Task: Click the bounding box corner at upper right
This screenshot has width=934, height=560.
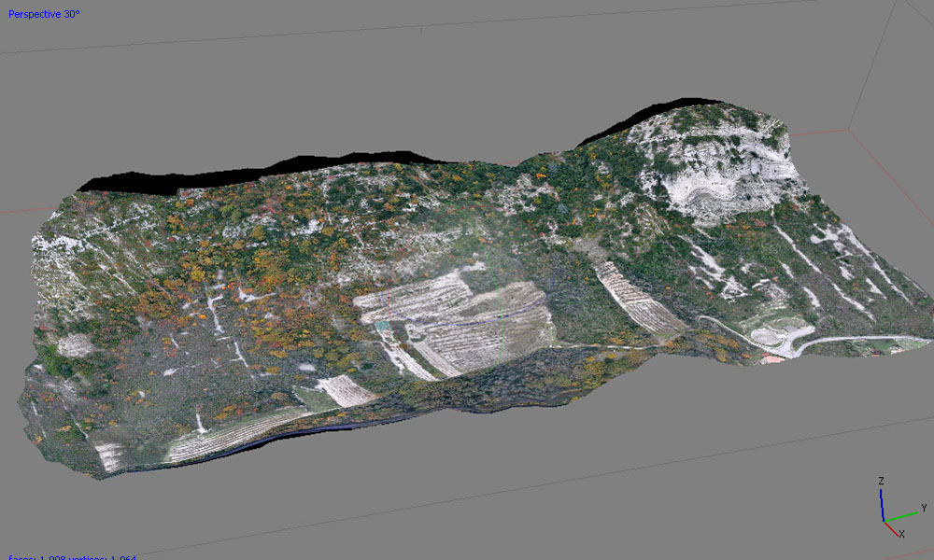Action: pos(851,129)
